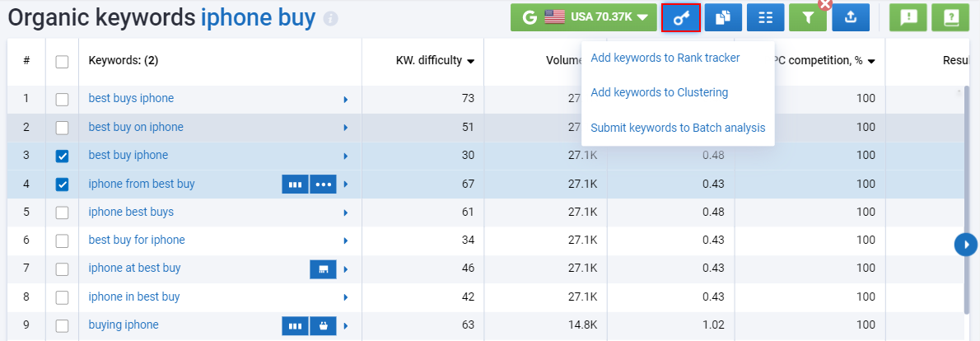The width and height of the screenshot is (980, 341).
Task: Open the feedback exclamation bubble button
Action: coord(908,17)
